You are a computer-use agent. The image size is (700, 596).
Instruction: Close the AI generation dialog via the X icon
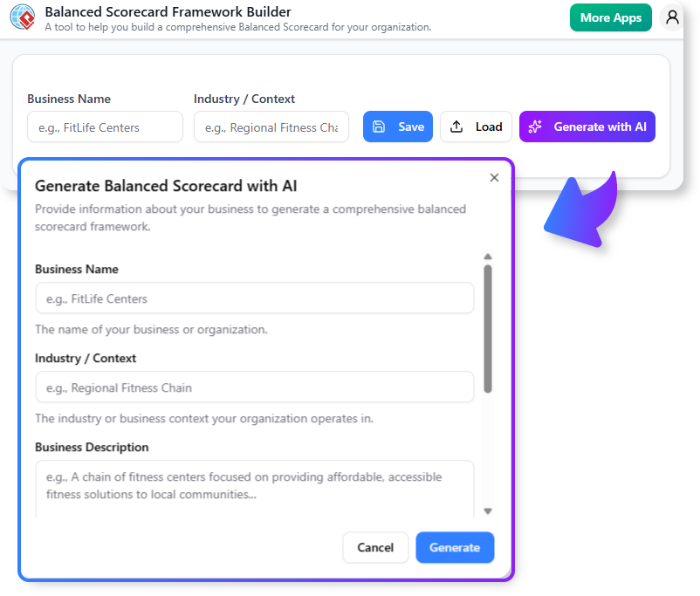click(x=494, y=177)
